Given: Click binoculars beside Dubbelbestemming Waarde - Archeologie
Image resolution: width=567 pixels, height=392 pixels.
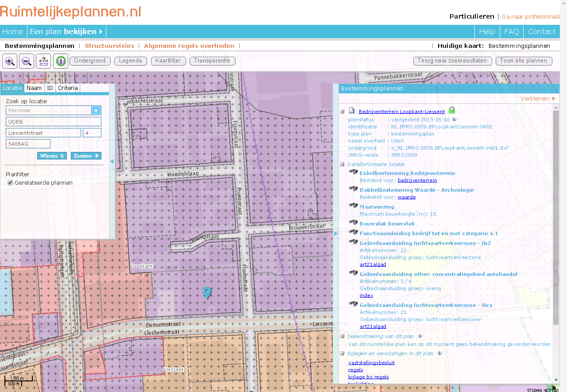Looking at the screenshot, I should point(353,189).
